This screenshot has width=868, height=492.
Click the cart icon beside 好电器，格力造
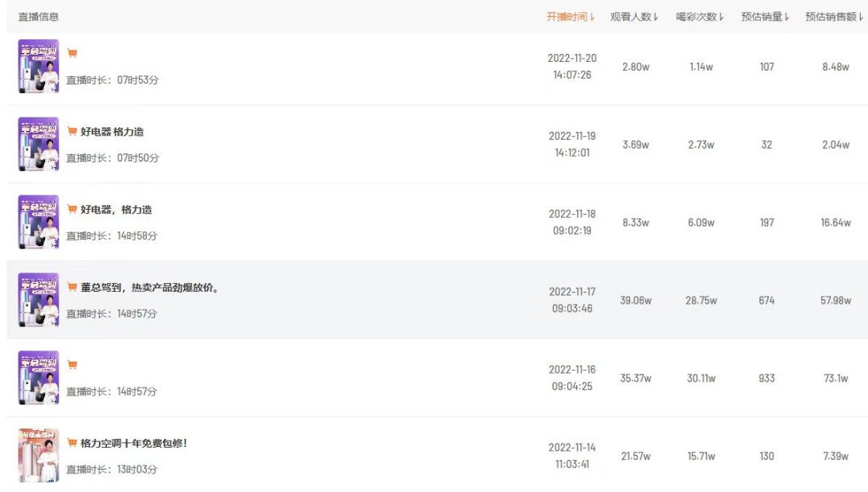coord(72,209)
